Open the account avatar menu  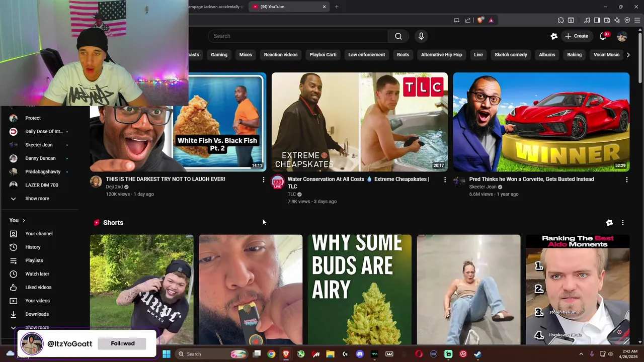pyautogui.click(x=622, y=36)
